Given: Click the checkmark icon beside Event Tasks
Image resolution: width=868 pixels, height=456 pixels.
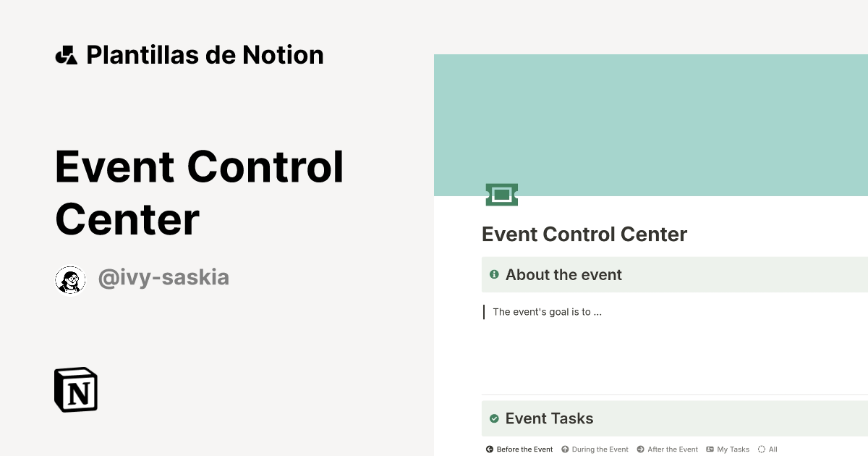Looking at the screenshot, I should [494, 418].
